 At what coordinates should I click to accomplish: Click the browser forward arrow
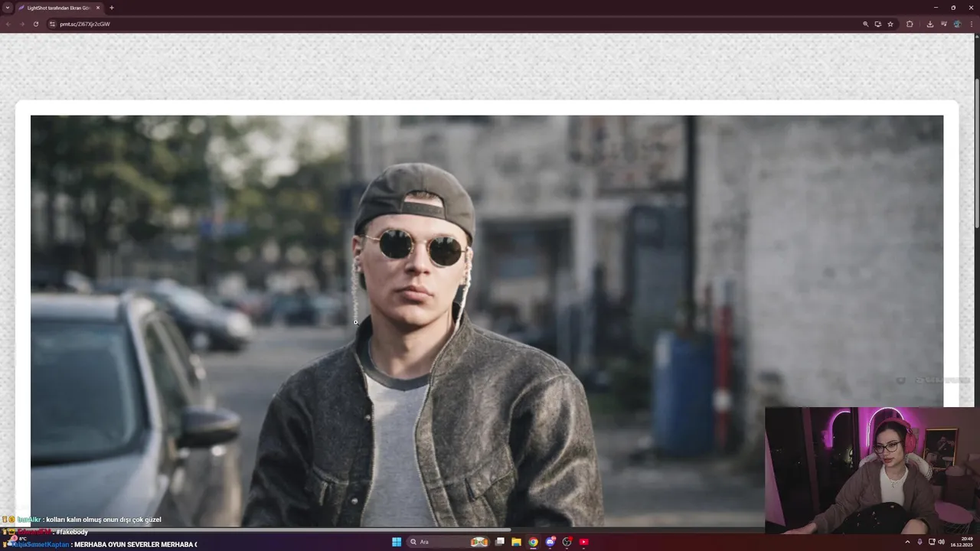coord(21,24)
